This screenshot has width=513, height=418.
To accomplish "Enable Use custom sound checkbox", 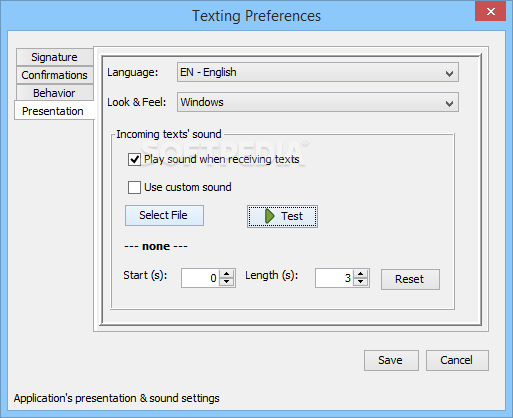I will (x=134, y=187).
